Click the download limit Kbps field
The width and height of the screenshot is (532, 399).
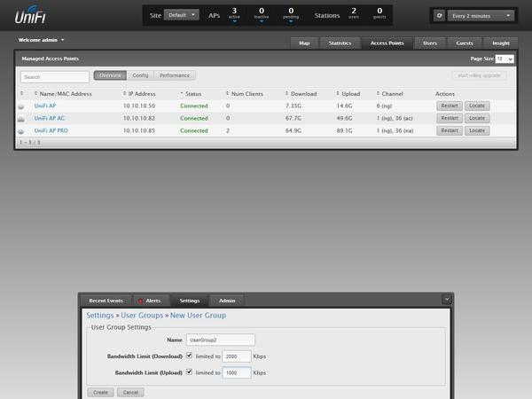(237, 356)
